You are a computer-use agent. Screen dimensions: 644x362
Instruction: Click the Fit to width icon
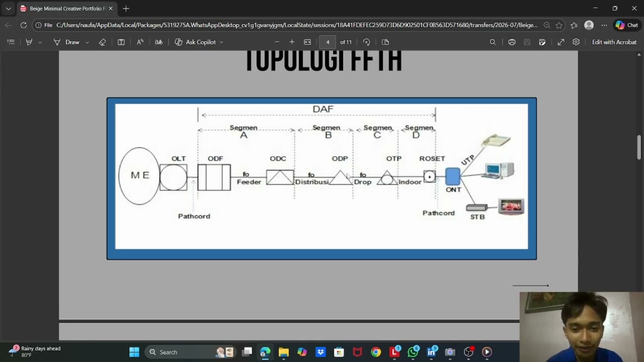tap(307, 42)
